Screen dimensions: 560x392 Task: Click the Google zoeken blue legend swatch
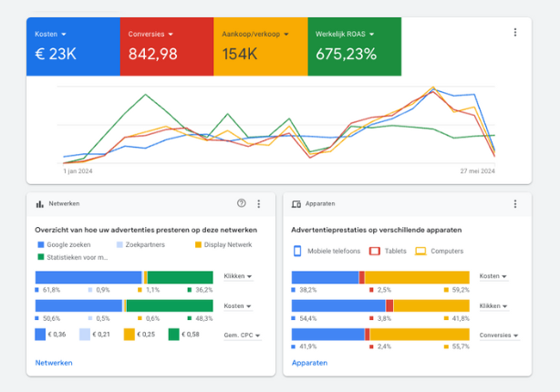click(x=40, y=244)
